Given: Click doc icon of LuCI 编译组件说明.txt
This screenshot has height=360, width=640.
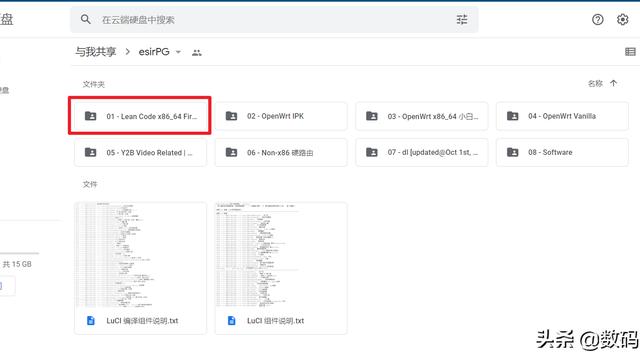Looking at the screenshot, I should coord(91,320).
